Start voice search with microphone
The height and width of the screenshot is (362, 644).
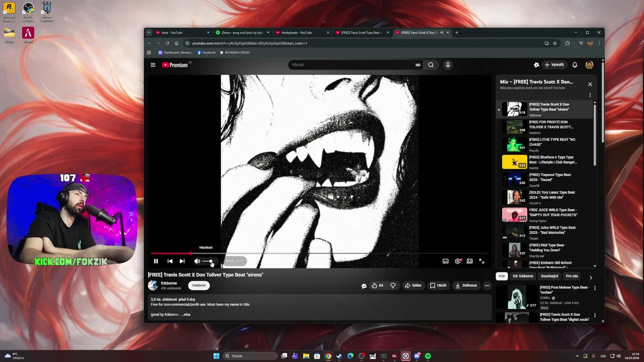448,65
